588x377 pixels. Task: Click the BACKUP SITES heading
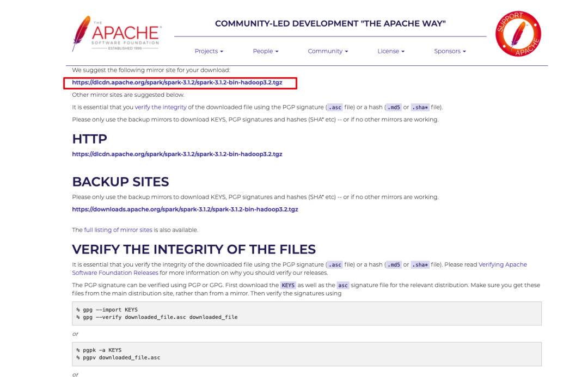[x=120, y=182]
